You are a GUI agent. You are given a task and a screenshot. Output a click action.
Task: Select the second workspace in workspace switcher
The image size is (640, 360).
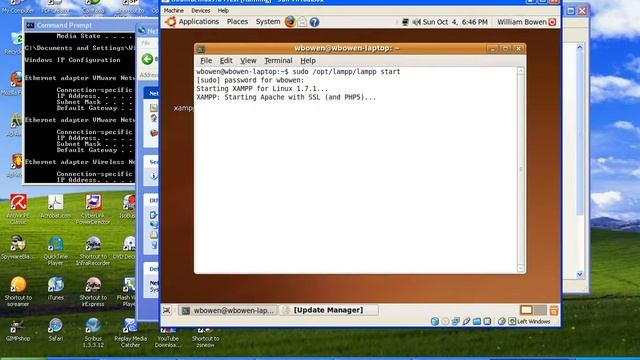pos(540,310)
